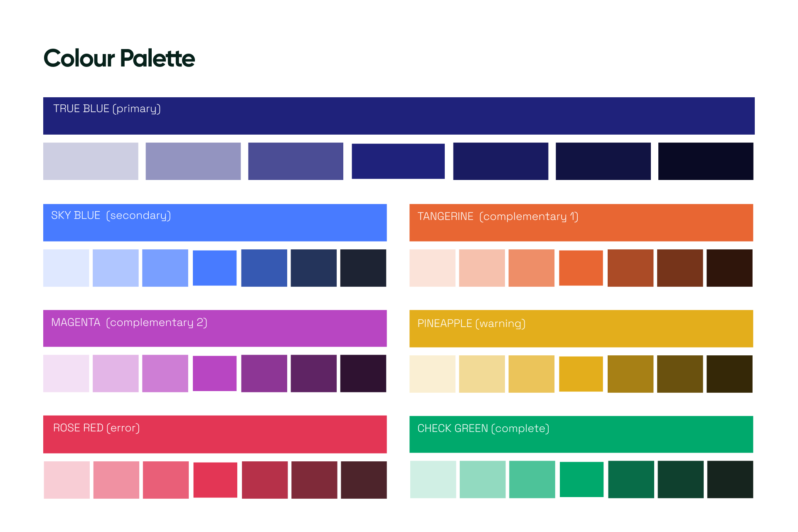Click the PINEAPPLE warning banner
Screen dimensions: 798x532
(581, 329)
